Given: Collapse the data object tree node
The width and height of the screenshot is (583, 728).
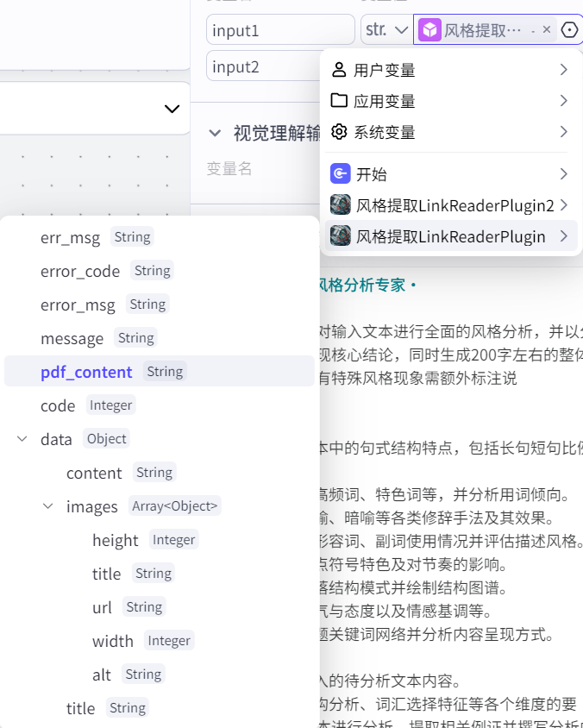Looking at the screenshot, I should click(x=22, y=439).
